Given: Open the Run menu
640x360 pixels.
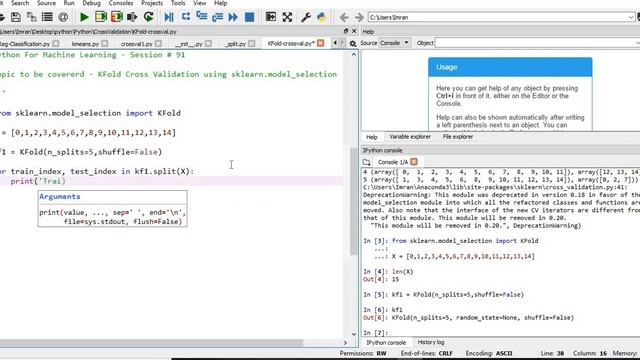Looking at the screenshot, I should click(69, 3).
